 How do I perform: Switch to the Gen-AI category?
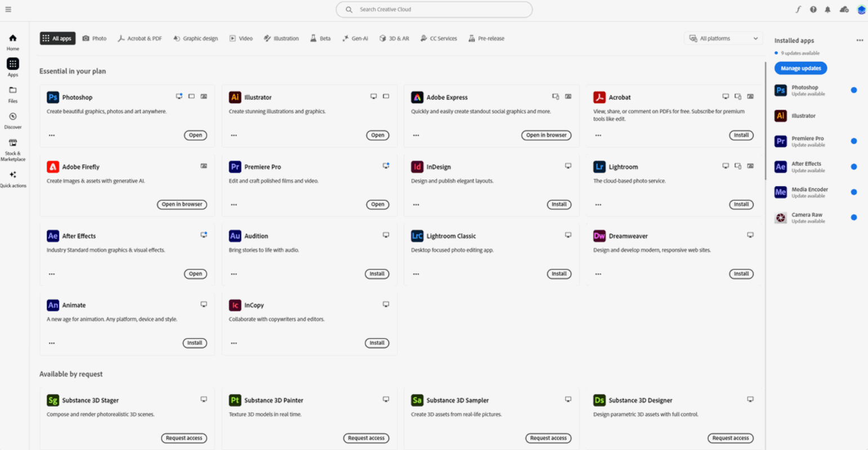coord(355,38)
